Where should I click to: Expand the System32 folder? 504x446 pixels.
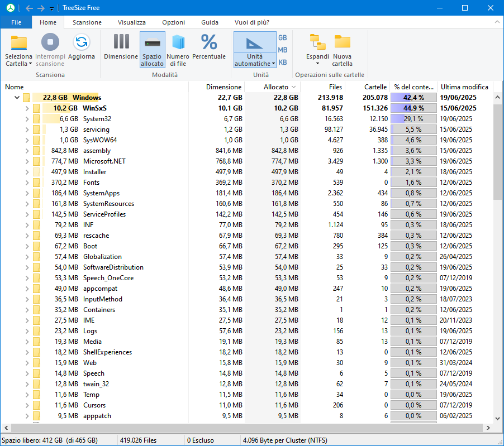click(x=27, y=119)
